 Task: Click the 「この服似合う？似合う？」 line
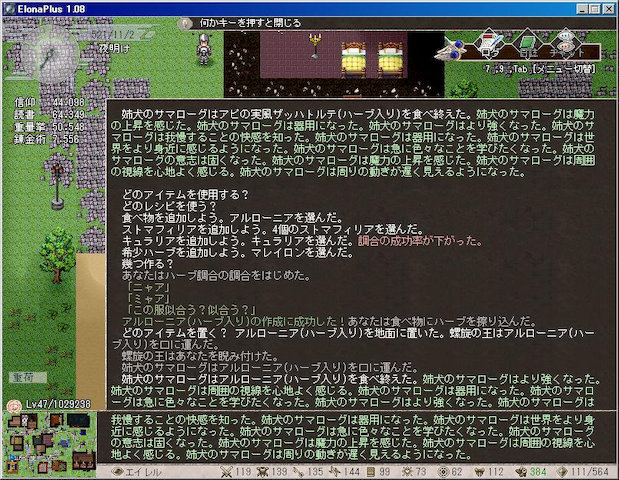click(x=191, y=310)
